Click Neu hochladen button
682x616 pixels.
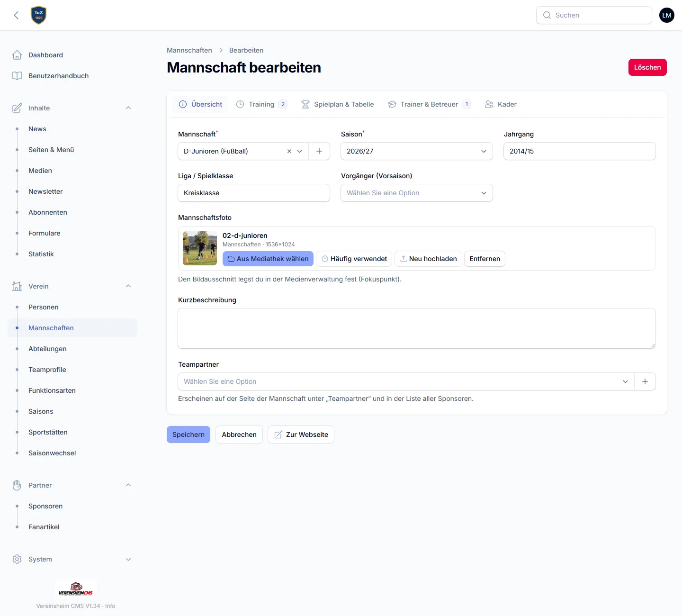(x=428, y=259)
